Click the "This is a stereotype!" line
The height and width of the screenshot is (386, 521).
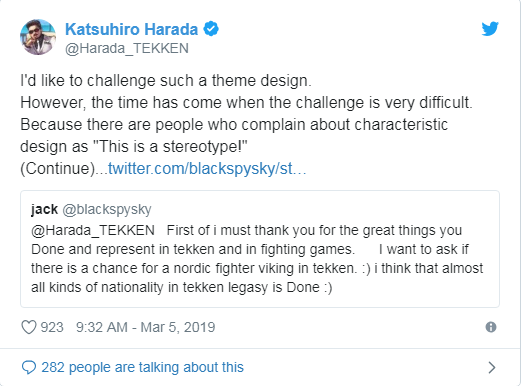(x=134, y=146)
